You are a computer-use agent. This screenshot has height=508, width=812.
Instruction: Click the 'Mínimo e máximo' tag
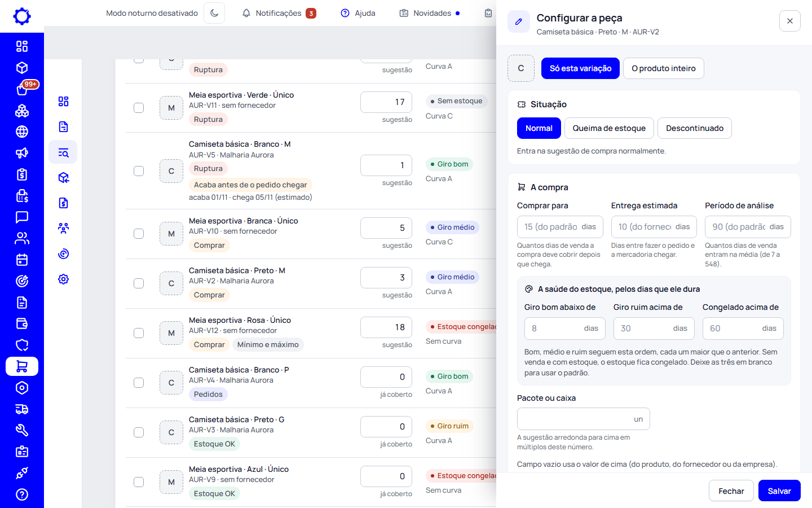click(268, 345)
